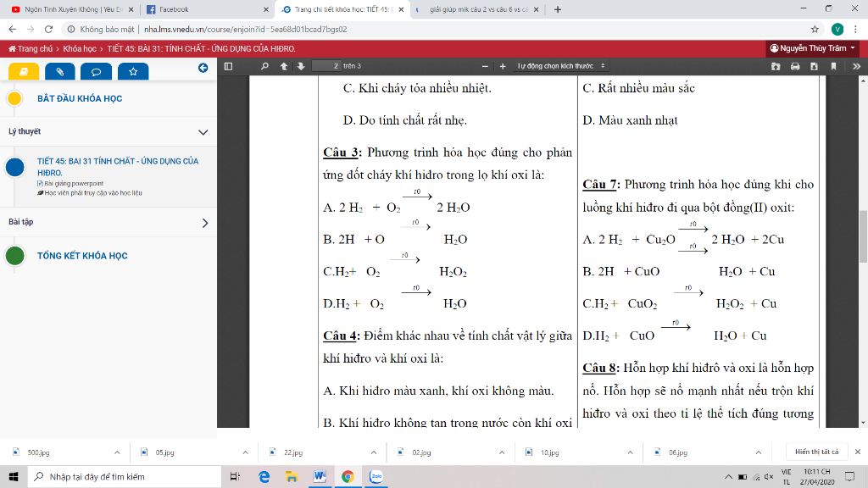Click the address bar URL

point(245,30)
